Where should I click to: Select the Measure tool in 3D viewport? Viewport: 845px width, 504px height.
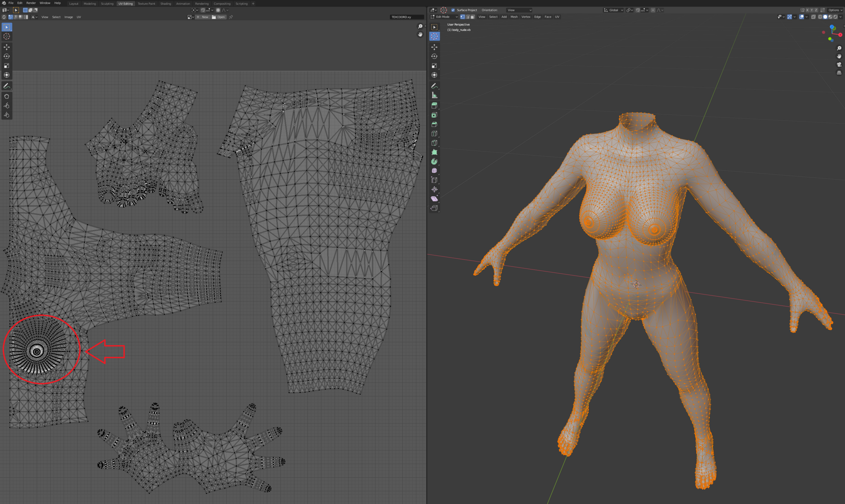(434, 95)
